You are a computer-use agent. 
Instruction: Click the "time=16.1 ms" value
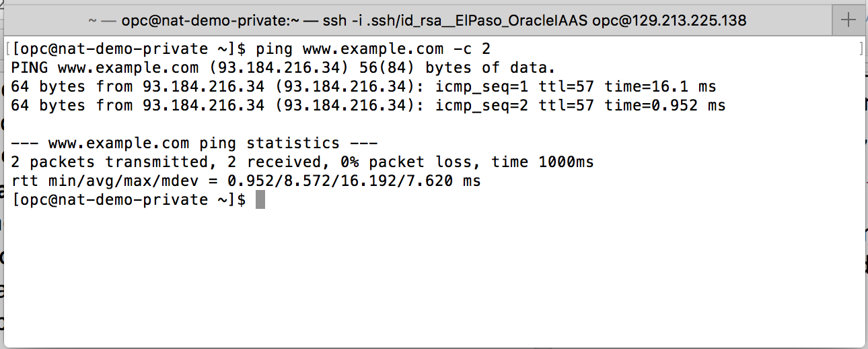pyautogui.click(x=660, y=86)
